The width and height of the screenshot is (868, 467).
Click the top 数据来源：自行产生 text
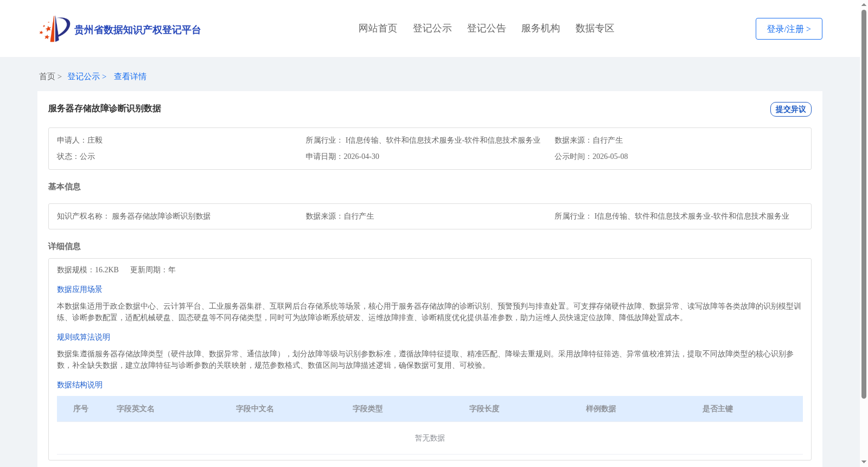click(589, 140)
